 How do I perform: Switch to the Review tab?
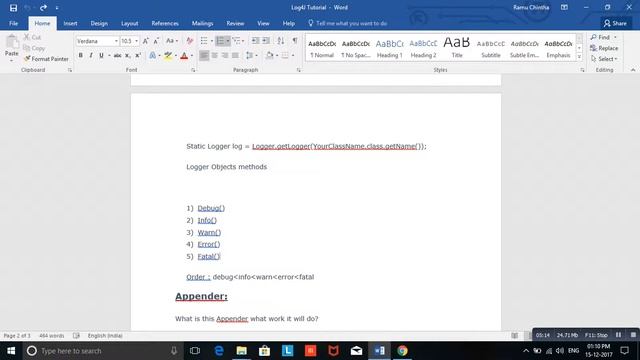coord(235,24)
